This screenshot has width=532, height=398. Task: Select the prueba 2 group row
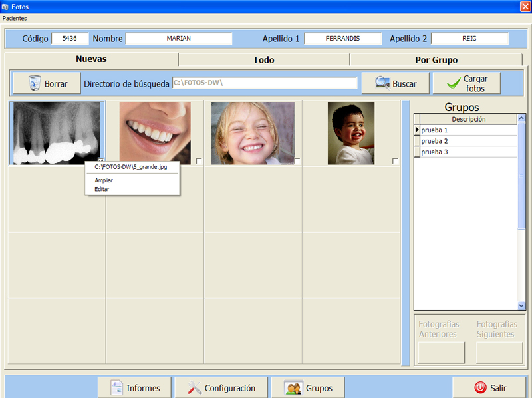pos(465,141)
